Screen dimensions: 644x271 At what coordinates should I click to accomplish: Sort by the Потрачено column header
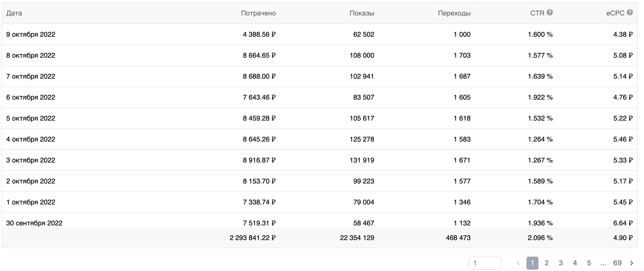coord(258,13)
